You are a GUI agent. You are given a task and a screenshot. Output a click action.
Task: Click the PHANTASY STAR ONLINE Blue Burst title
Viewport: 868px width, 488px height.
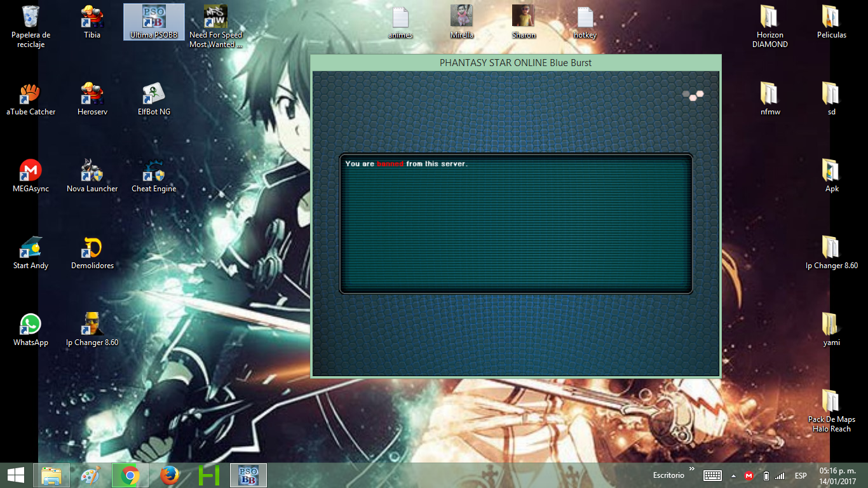(516, 63)
